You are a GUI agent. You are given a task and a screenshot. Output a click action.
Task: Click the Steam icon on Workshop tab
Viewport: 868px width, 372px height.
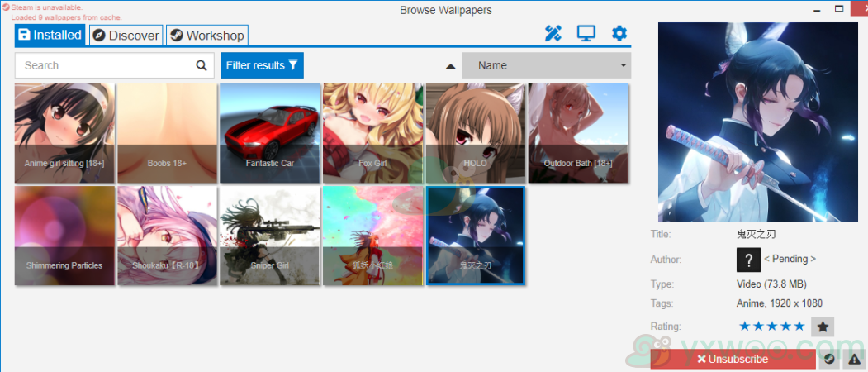point(176,36)
